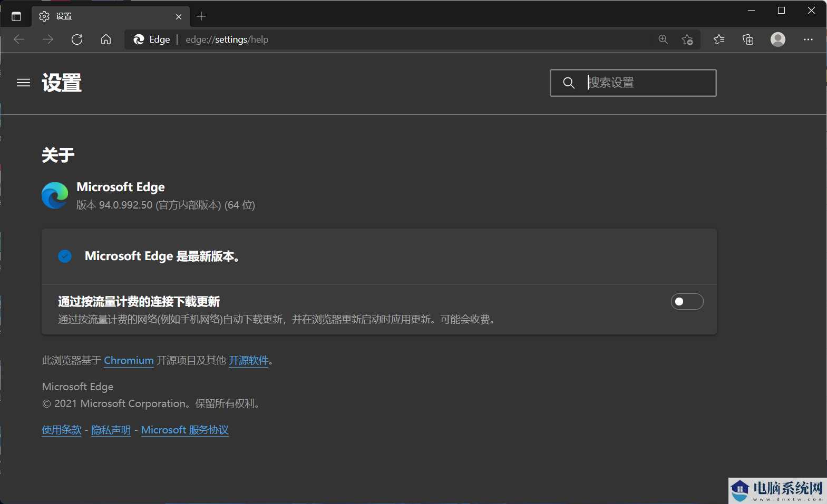Open the Favorites list icon
The height and width of the screenshot is (504, 827).
[x=719, y=39]
